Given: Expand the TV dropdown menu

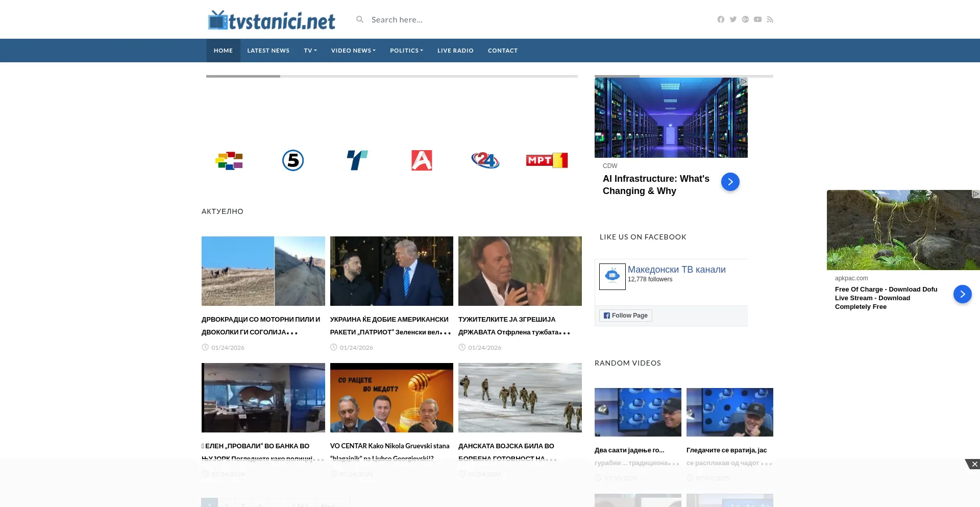Looking at the screenshot, I should (310, 51).
